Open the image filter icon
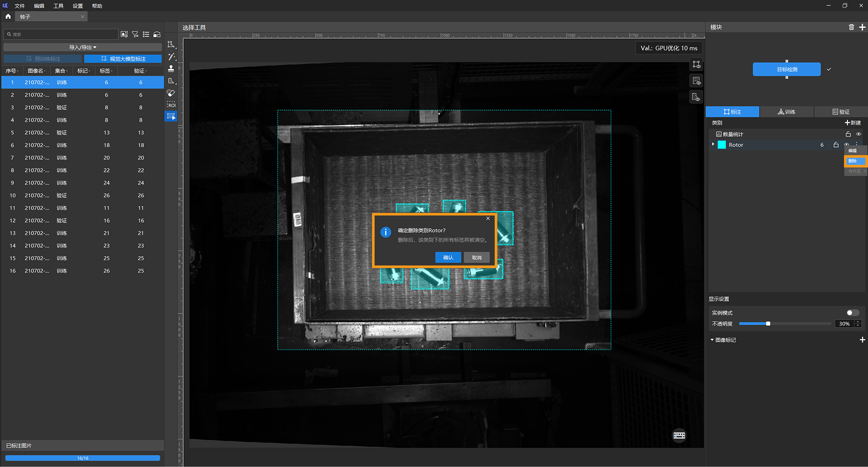 pos(135,34)
